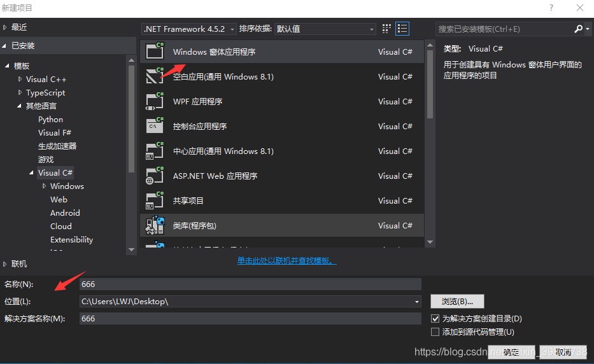Image resolution: width=594 pixels, height=364 pixels.
Task: Select Python in the template tree
Action: (50, 119)
